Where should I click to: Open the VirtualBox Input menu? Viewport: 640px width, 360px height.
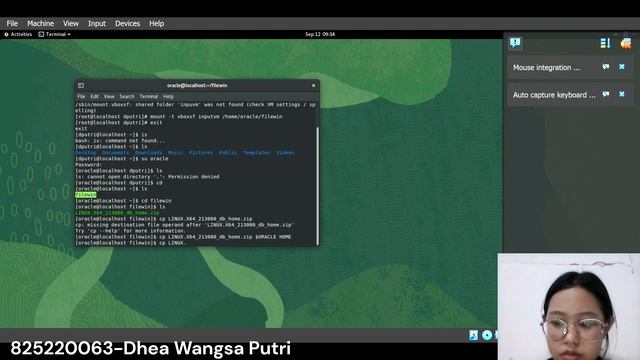97,24
